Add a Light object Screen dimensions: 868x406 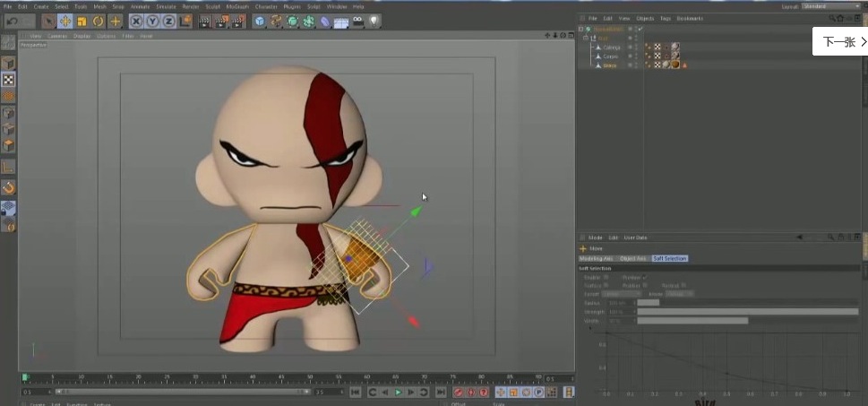(374, 22)
